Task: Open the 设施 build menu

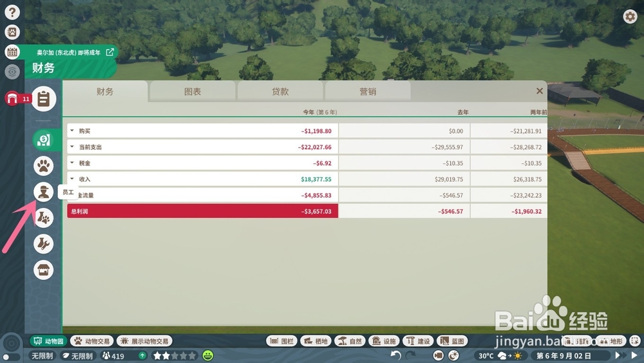Action: coord(384,341)
